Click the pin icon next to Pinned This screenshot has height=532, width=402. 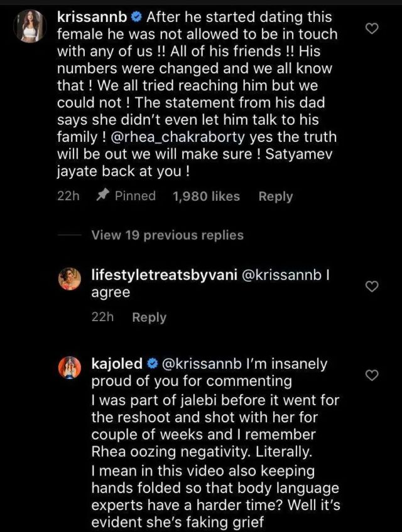click(102, 196)
